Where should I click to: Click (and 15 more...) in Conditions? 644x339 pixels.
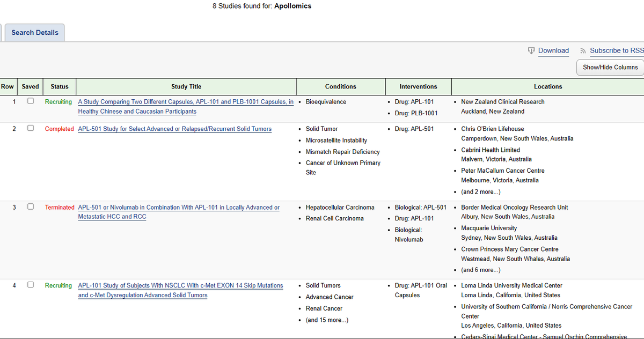(x=327, y=320)
